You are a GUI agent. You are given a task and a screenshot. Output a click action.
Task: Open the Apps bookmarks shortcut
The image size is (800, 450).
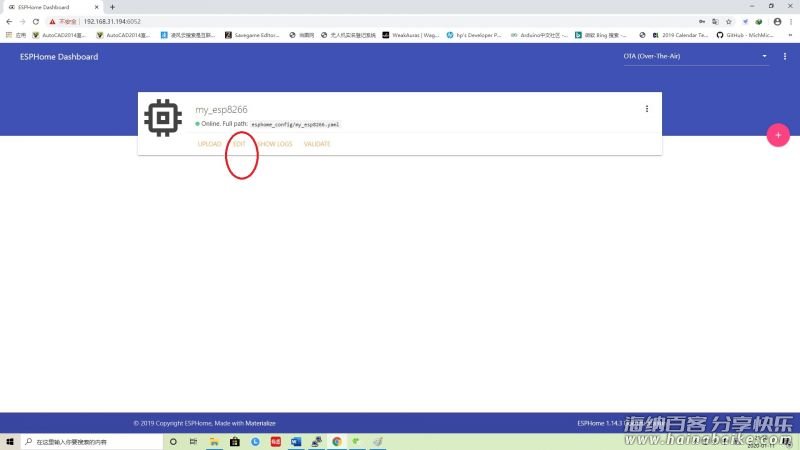click(x=16, y=35)
